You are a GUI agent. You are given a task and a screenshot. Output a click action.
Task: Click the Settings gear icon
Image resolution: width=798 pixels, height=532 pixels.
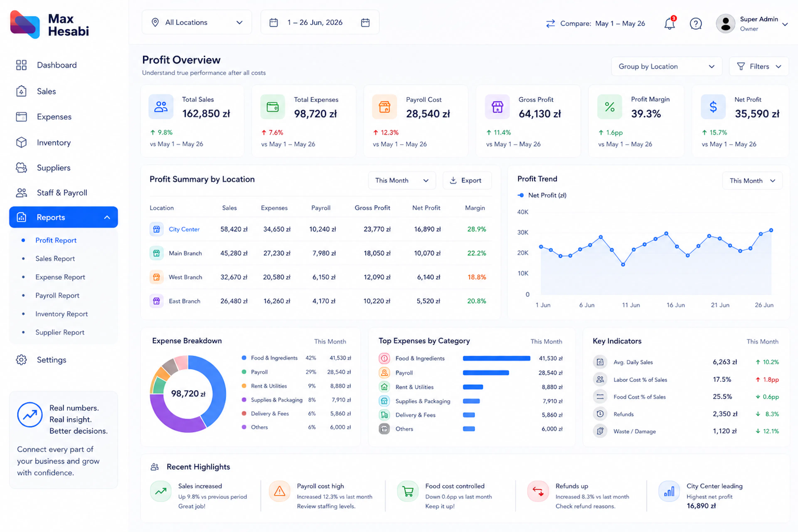[21, 360]
